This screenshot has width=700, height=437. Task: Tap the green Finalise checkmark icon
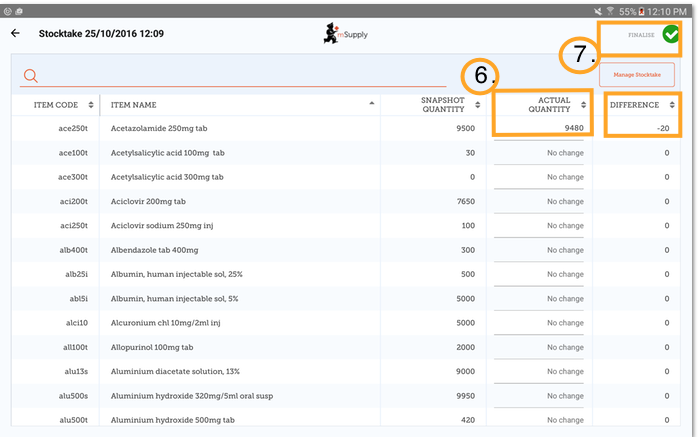(x=670, y=34)
